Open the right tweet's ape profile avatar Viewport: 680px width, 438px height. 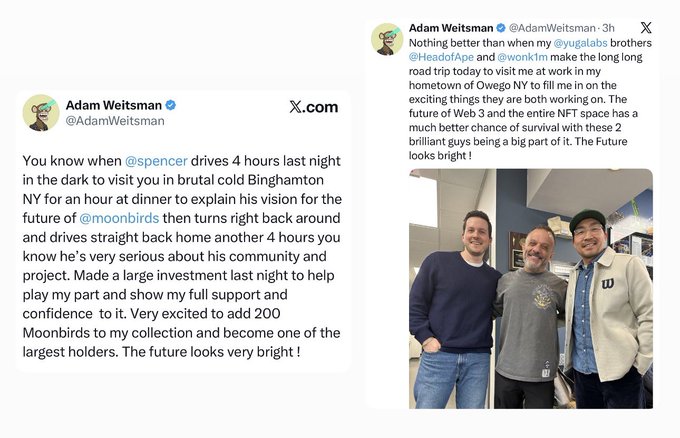pos(387,39)
